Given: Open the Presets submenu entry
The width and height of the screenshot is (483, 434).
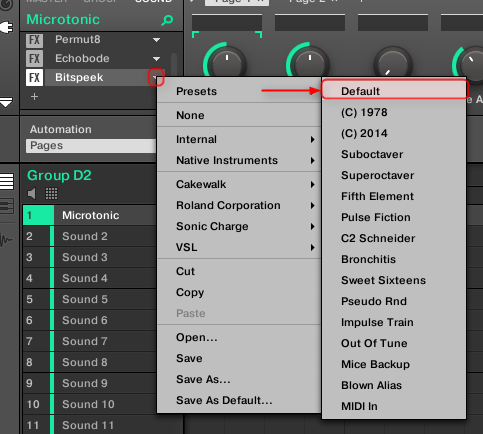Looking at the screenshot, I should click(239, 91).
